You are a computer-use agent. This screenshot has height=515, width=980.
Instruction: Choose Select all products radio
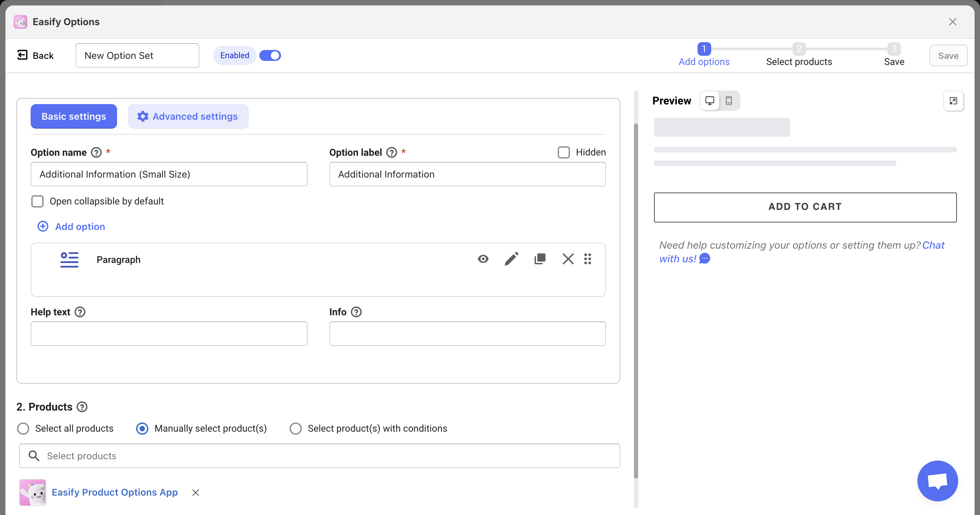tap(23, 429)
